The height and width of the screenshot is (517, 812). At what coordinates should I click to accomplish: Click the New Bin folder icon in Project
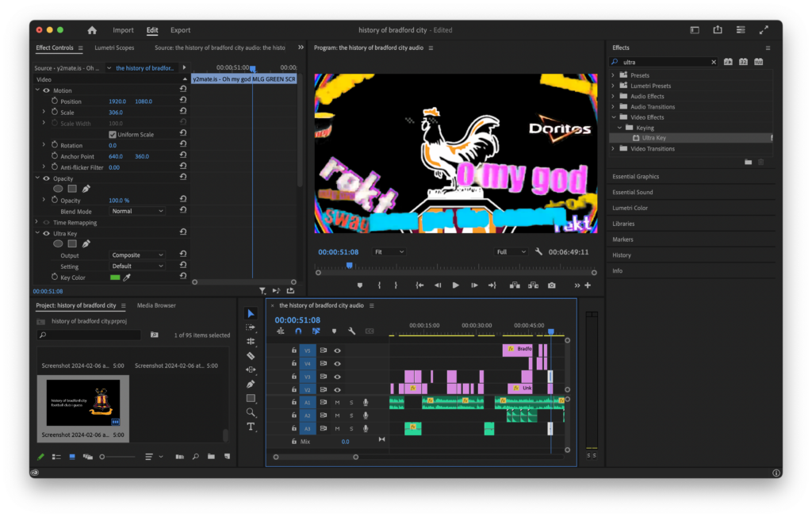pyautogui.click(x=211, y=457)
